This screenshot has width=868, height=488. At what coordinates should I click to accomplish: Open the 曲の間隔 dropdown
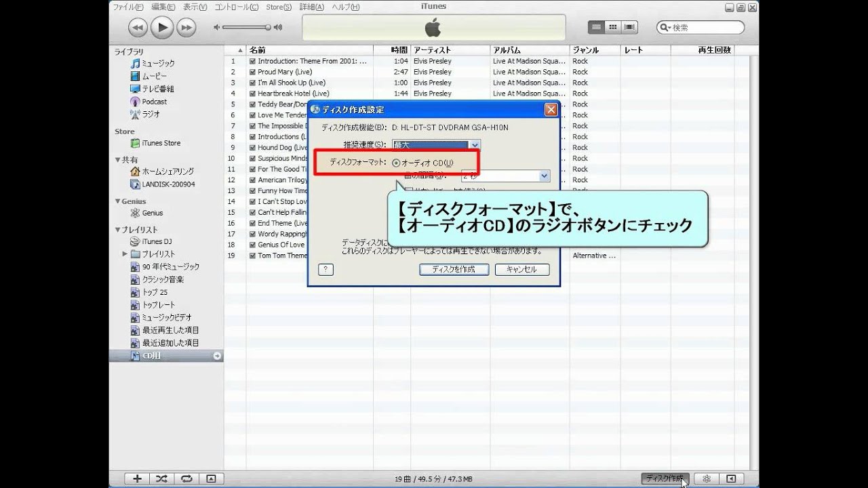tap(505, 176)
